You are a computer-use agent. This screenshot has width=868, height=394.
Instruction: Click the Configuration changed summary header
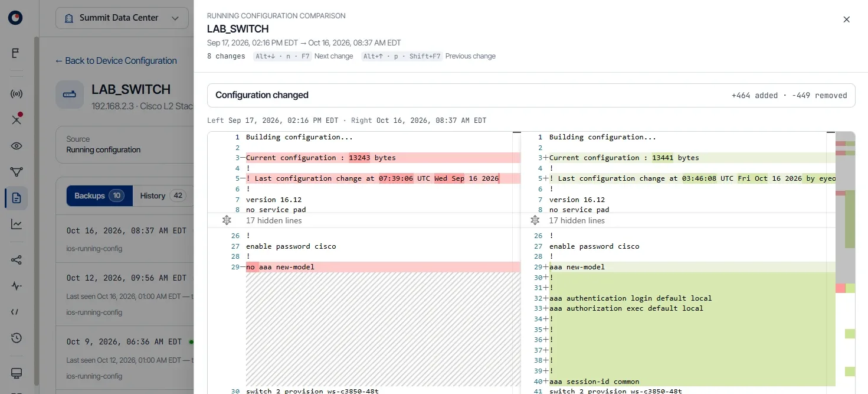tap(531, 95)
